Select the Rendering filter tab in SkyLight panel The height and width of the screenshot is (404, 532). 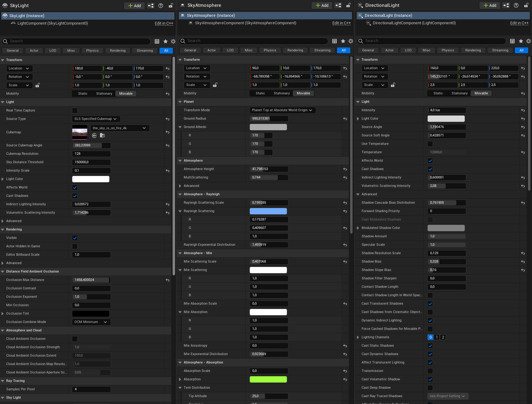118,50
